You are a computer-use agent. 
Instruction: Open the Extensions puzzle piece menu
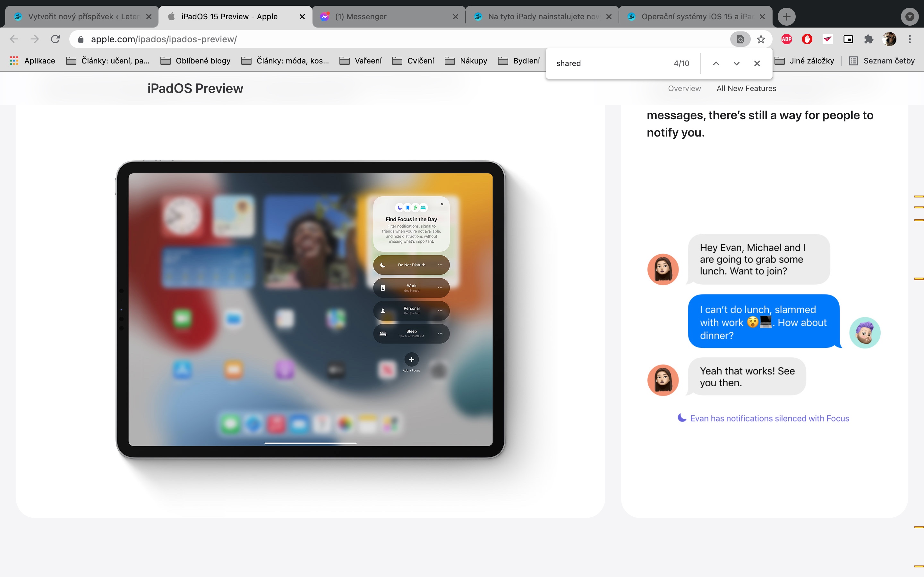[868, 39]
